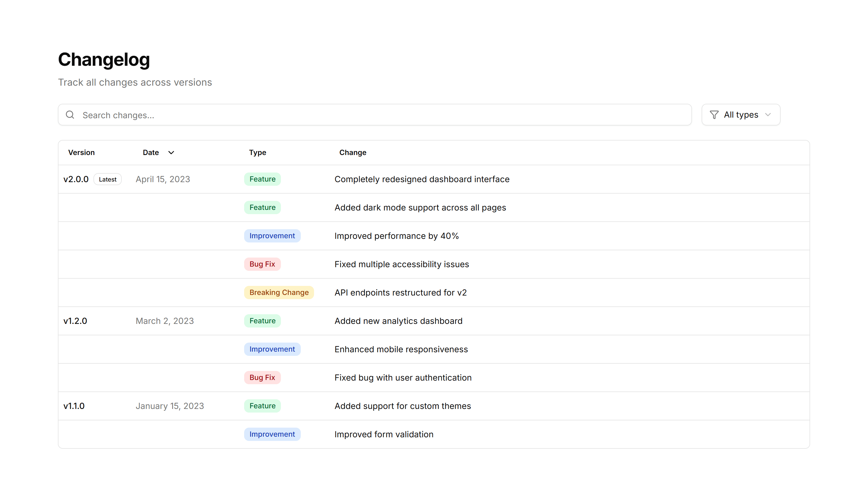The image size is (868, 497).
Task: Click the January 15, 2023 date
Action: (x=170, y=406)
